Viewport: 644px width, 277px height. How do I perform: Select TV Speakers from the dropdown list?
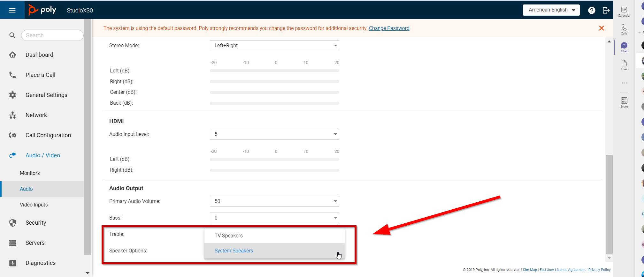[x=274, y=236]
